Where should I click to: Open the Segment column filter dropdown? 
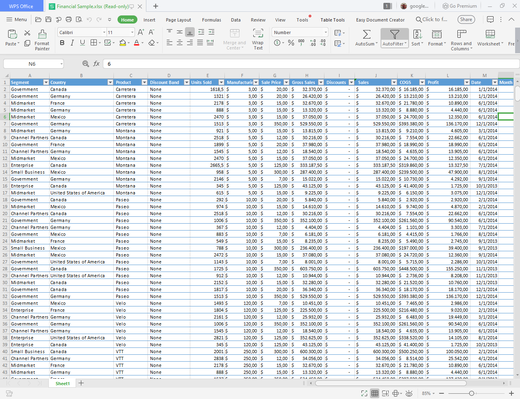(46, 82)
